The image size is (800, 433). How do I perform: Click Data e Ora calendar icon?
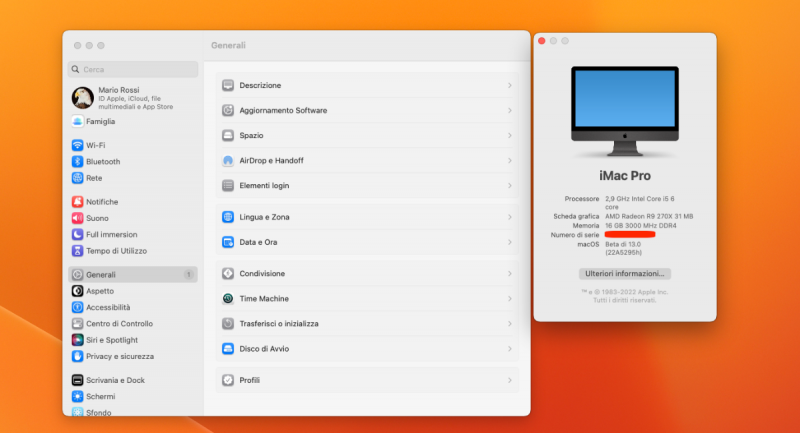coord(228,242)
